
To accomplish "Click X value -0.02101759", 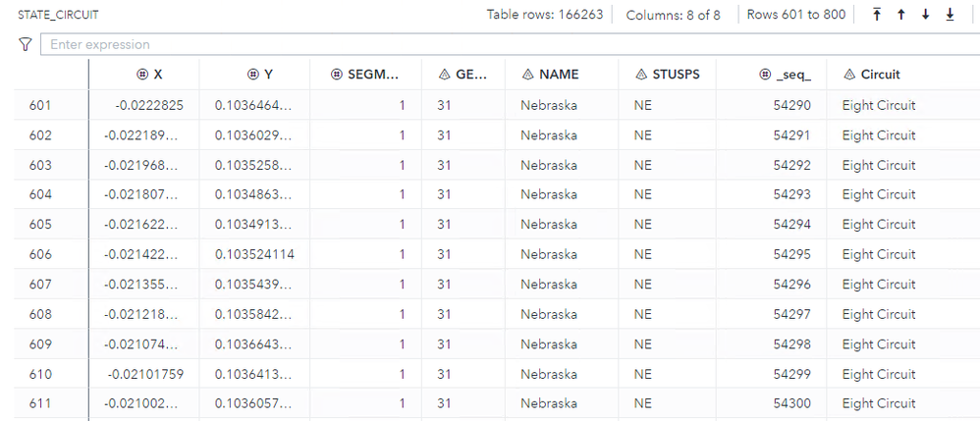I will click(x=145, y=374).
